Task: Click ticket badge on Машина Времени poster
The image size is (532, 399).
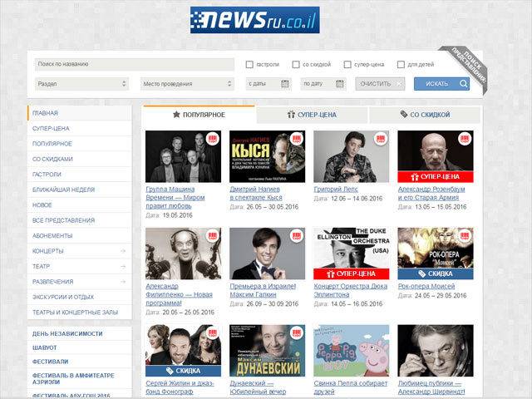Action: [213, 139]
